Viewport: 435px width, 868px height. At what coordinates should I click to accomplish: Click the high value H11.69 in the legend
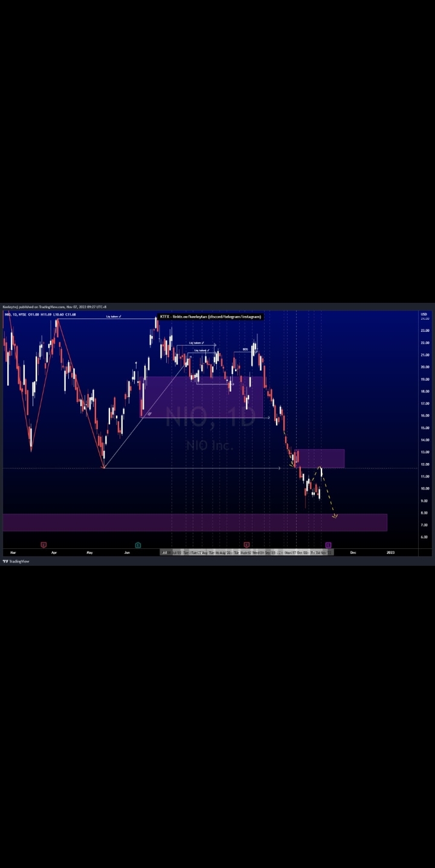point(46,314)
